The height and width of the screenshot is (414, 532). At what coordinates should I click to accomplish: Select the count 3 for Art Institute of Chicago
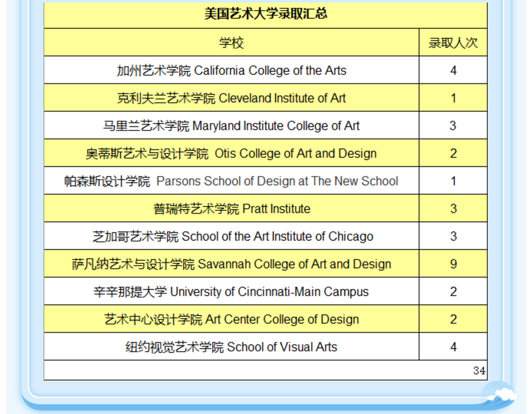coord(453,236)
